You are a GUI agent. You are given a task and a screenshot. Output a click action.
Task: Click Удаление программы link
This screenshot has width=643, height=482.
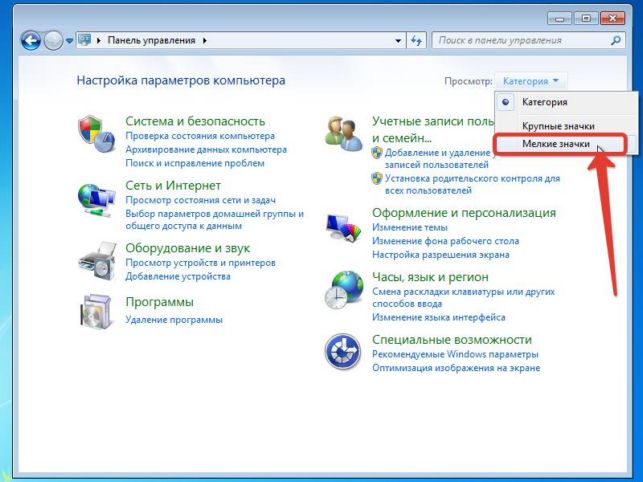click(x=174, y=319)
